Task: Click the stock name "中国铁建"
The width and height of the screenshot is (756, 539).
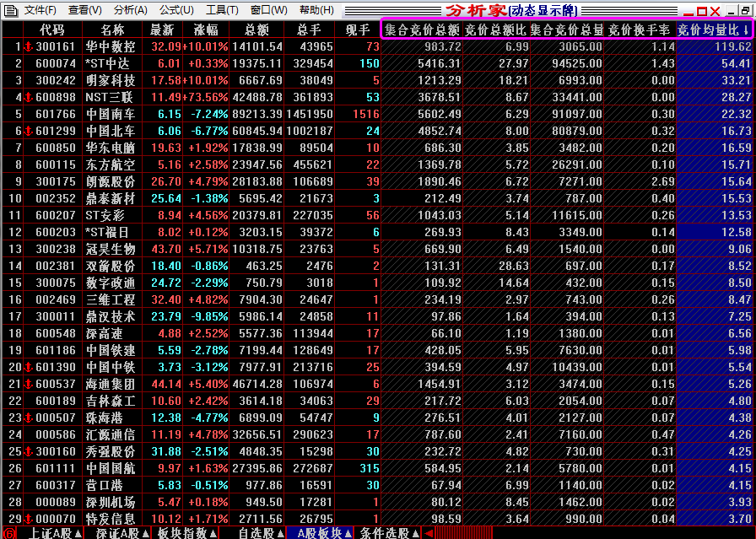Action: coord(111,351)
